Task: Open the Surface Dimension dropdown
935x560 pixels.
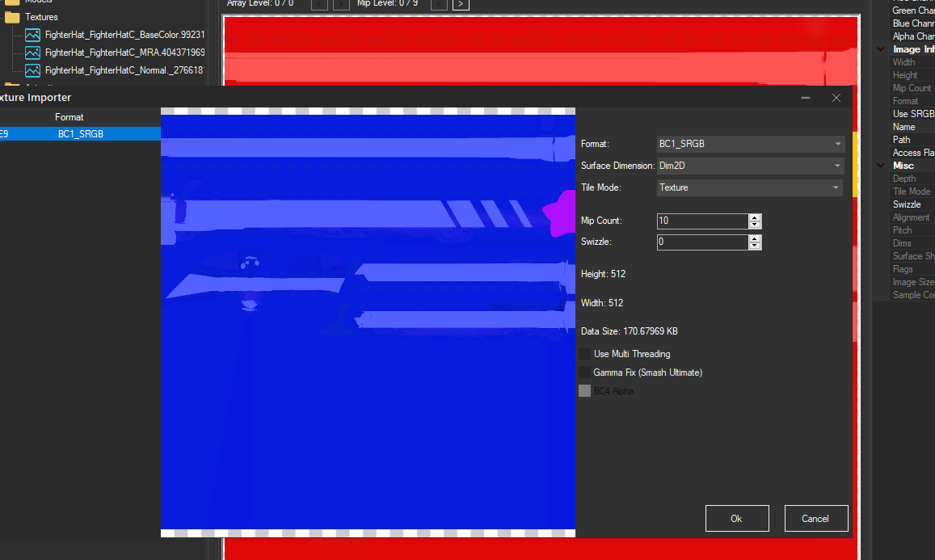Action: point(750,165)
